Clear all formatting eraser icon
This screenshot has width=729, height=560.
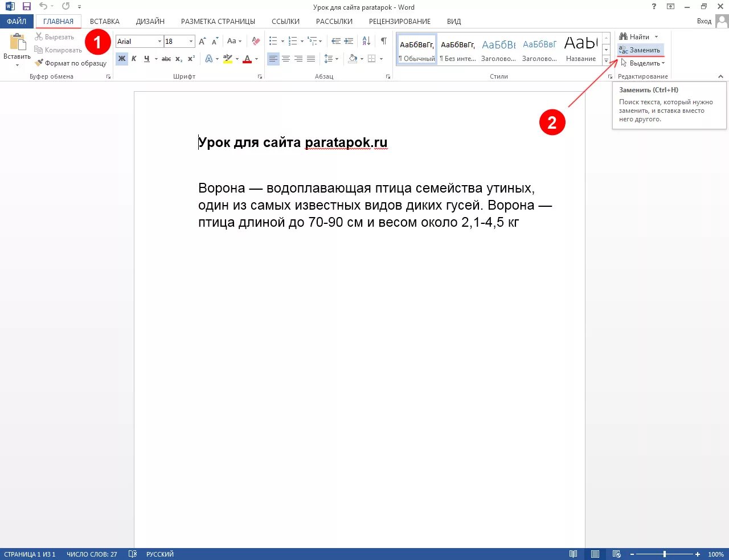(256, 42)
